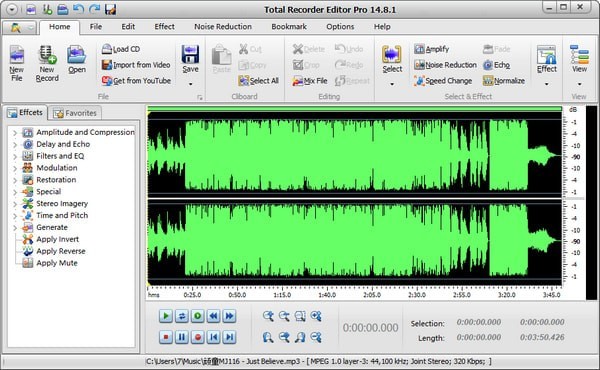Click the zoom to selection icon
This screenshot has height=370, width=600.
[x=300, y=316]
